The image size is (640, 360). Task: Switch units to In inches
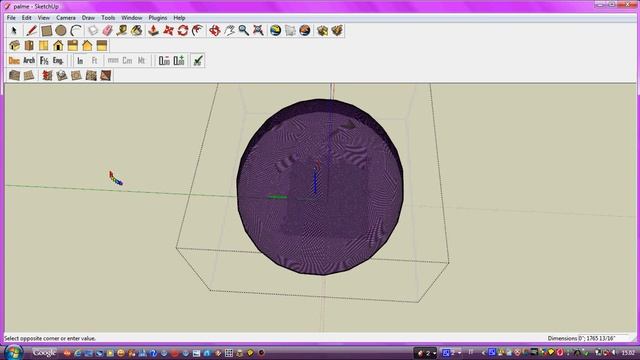click(x=80, y=61)
